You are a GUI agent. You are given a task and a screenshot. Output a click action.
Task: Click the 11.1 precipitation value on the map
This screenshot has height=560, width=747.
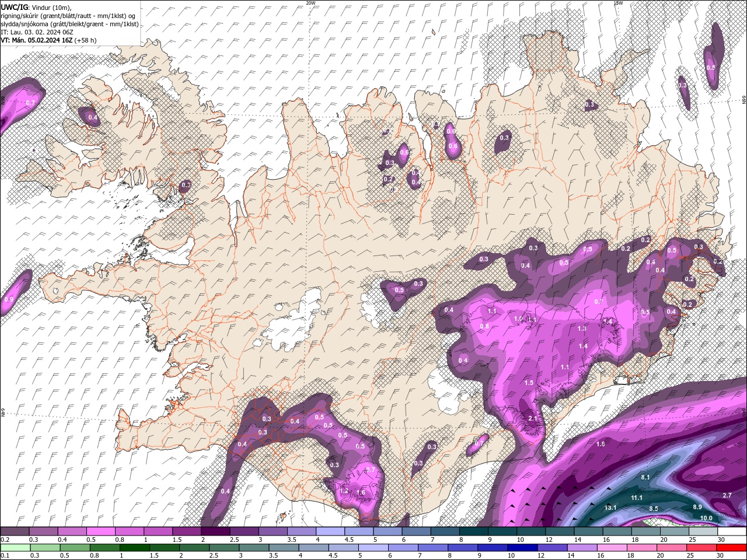pos(637,498)
